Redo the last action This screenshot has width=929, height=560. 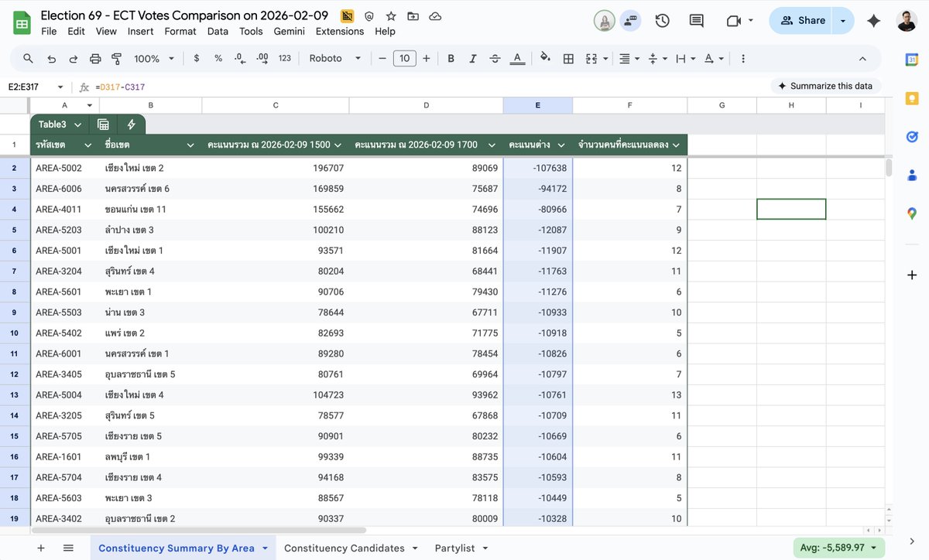click(x=74, y=58)
